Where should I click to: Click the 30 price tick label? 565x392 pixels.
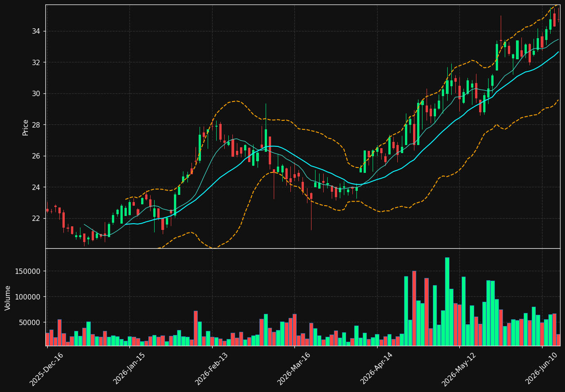tap(36, 93)
